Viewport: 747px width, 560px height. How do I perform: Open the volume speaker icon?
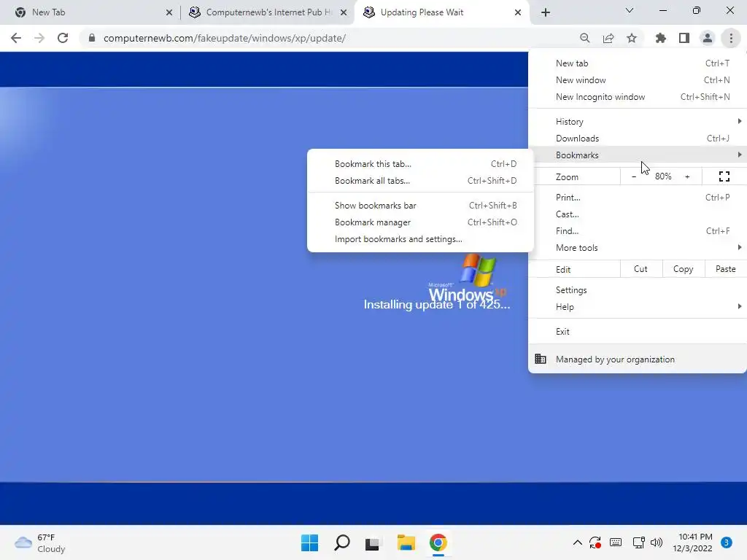coord(657,542)
